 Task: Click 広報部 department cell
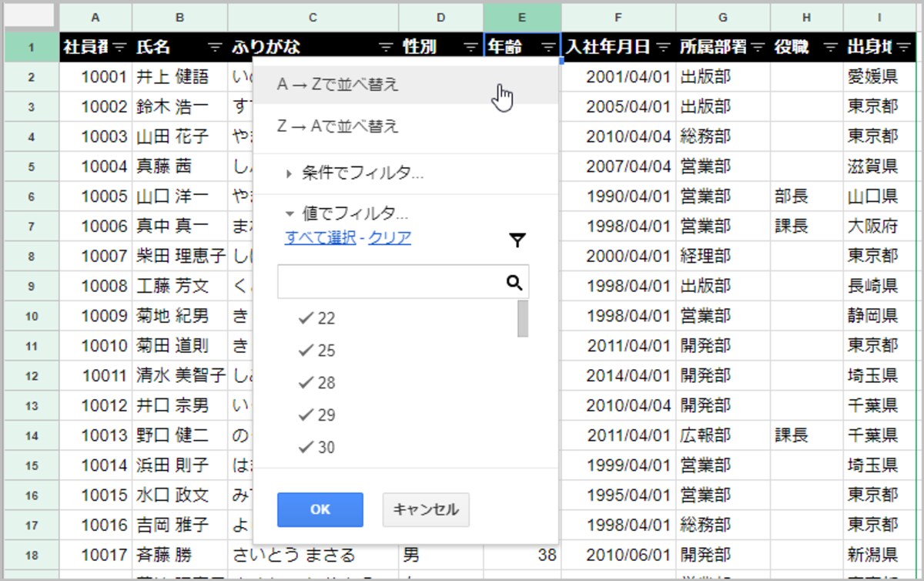click(723, 436)
